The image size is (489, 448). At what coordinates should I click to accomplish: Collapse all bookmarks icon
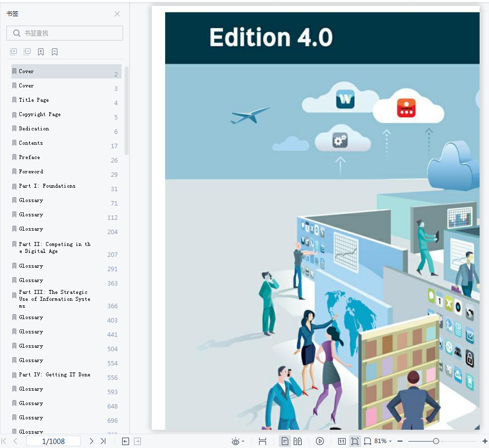pyautogui.click(x=27, y=52)
